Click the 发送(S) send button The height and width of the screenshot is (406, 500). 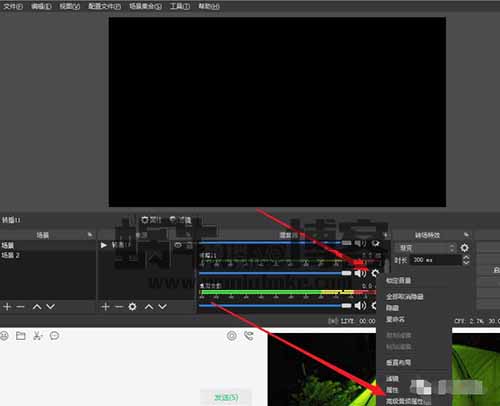[226, 397]
